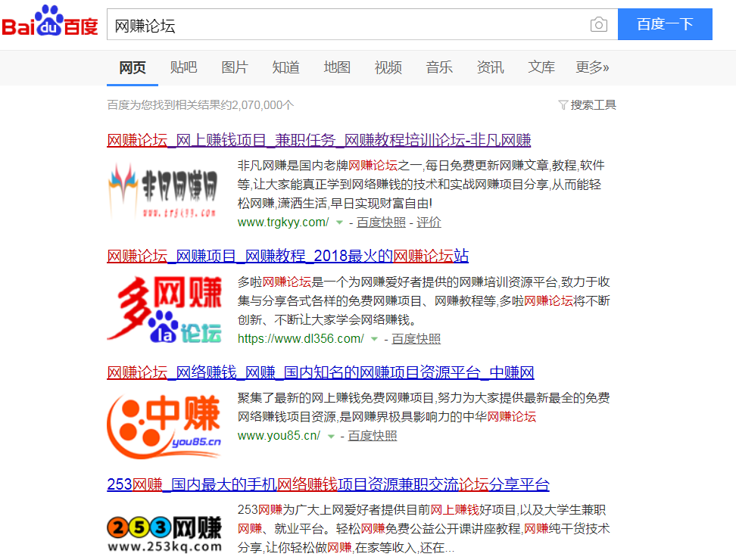
Task: Open the 非凡网赚 result title link
Action: (x=319, y=140)
